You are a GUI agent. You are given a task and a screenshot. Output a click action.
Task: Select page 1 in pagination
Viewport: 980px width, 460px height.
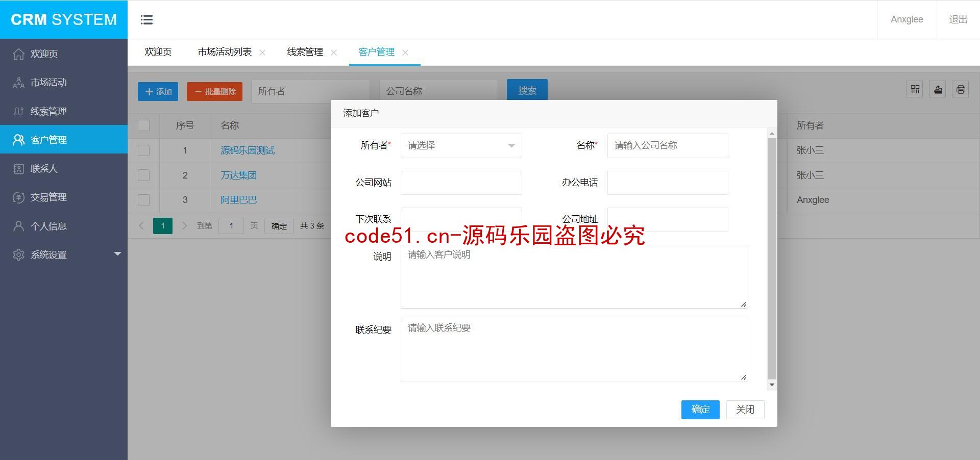point(163,226)
